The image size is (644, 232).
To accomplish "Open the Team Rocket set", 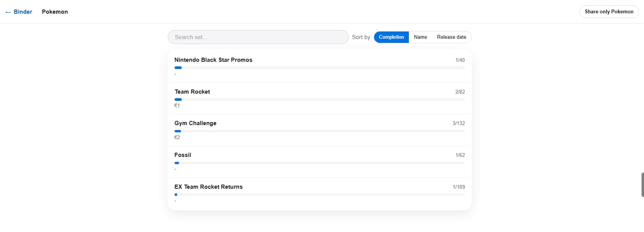I will tap(320, 99).
